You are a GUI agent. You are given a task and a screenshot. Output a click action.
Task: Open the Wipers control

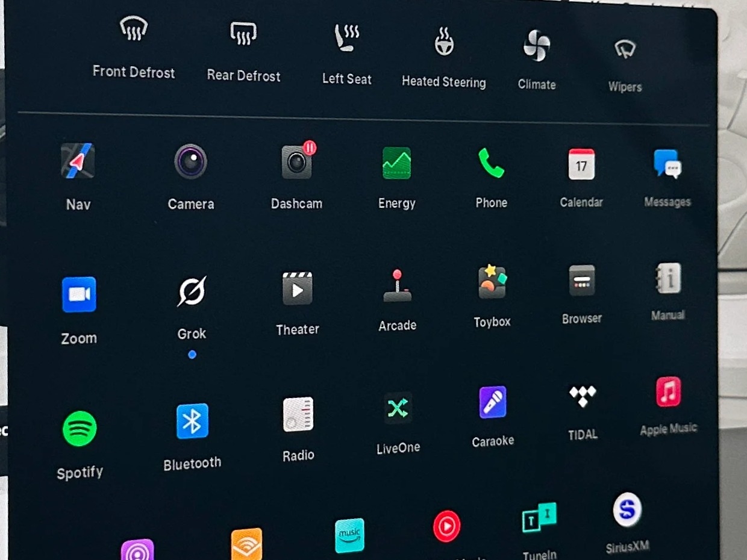625,49
